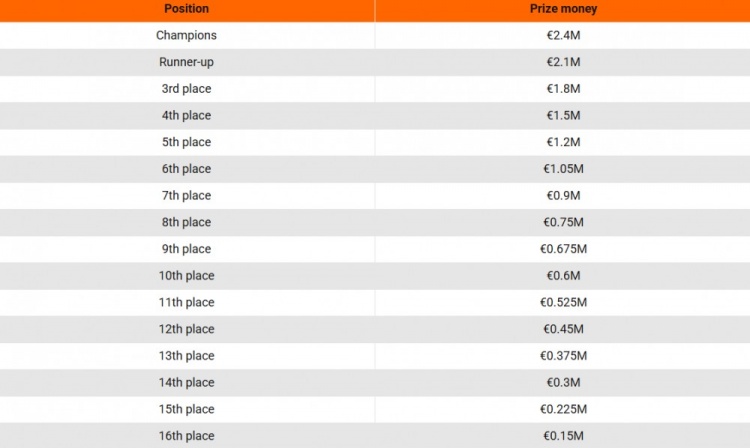Click the €1.5M prize value
The height and width of the screenshot is (448, 750).
[x=563, y=115]
